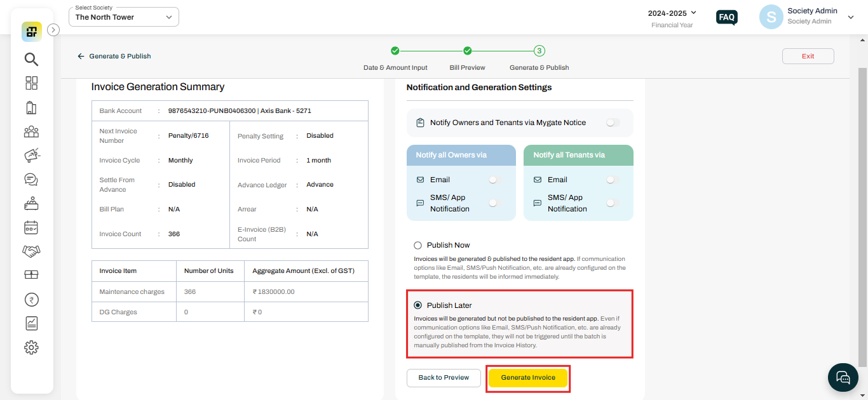868x400 pixels.
Task: Click the DG Charges row label
Action: (x=118, y=312)
